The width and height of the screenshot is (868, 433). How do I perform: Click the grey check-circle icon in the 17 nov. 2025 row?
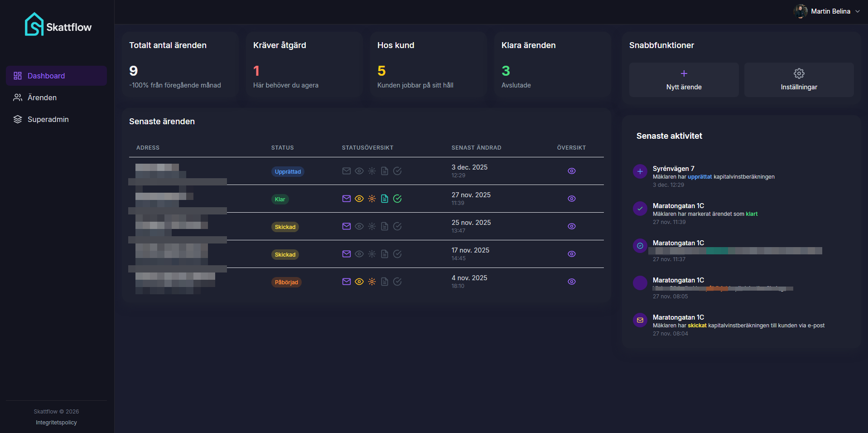(397, 254)
